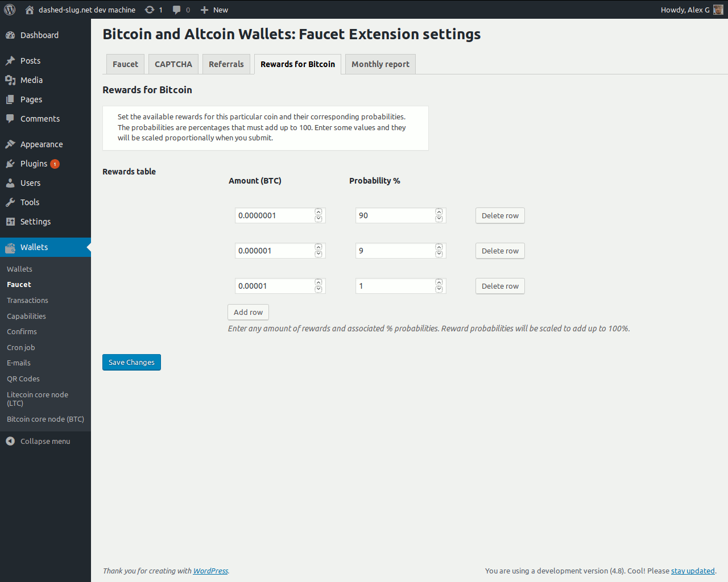Decrease the 90 probability with down stepper
The width and height of the screenshot is (728, 582).
(x=439, y=219)
